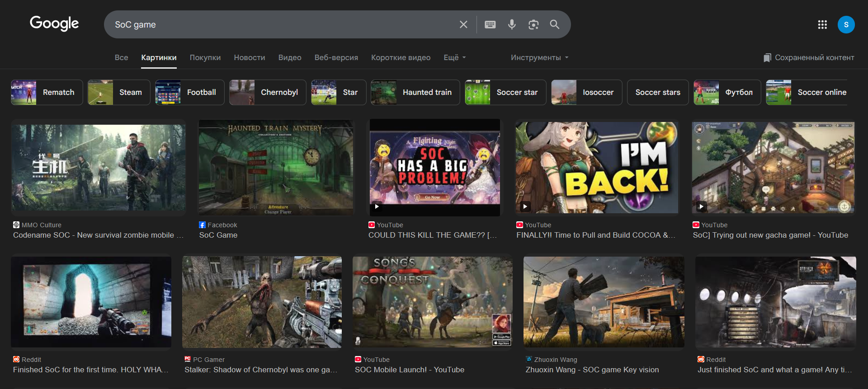
Task: Switch to the Покупки tab
Action: click(x=205, y=57)
